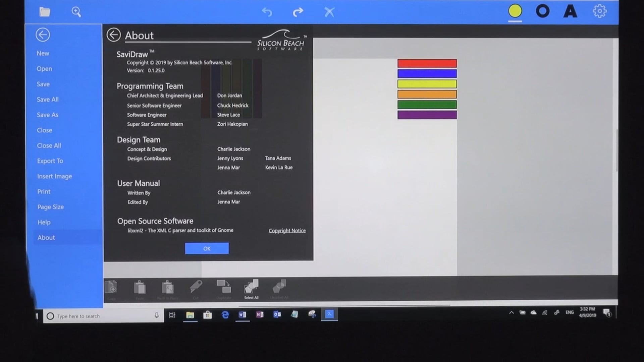This screenshot has width=644, height=362.
Task: Click the undo arrow icon
Action: point(267,12)
